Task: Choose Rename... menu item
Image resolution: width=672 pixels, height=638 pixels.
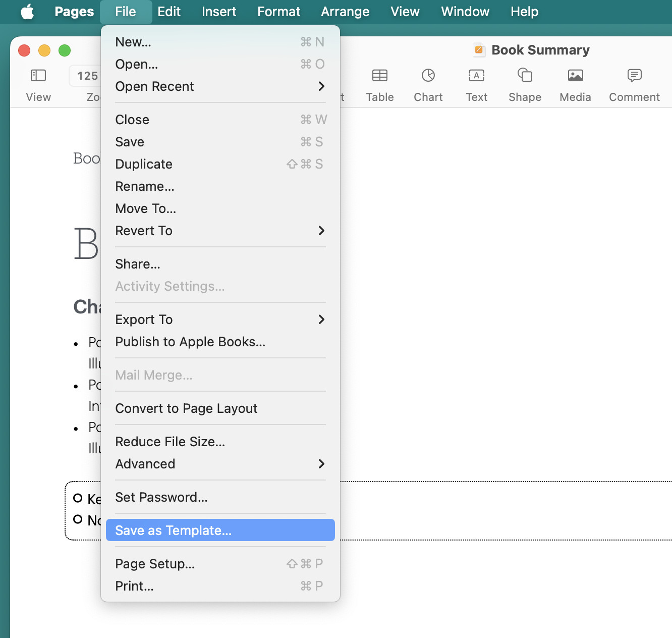Action: point(220,186)
